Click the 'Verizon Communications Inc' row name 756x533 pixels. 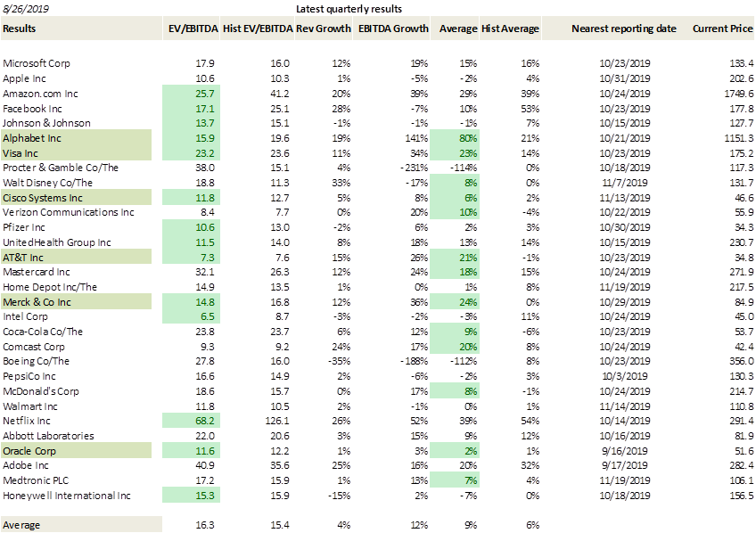(x=69, y=212)
